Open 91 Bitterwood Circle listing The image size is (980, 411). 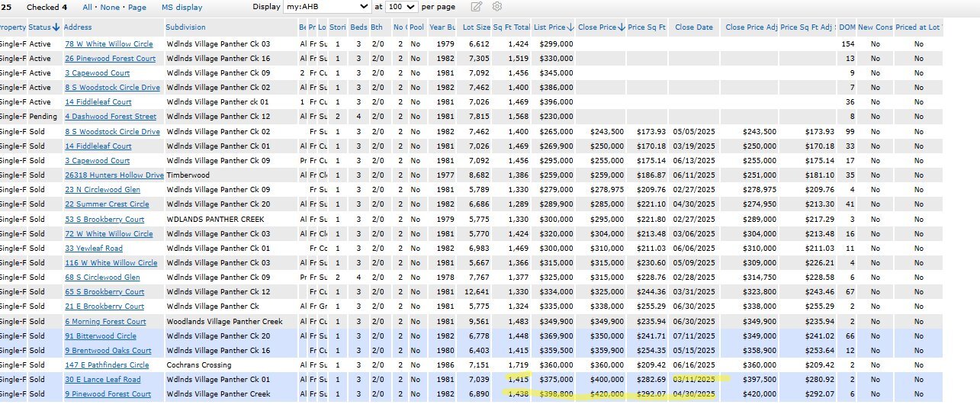click(101, 336)
